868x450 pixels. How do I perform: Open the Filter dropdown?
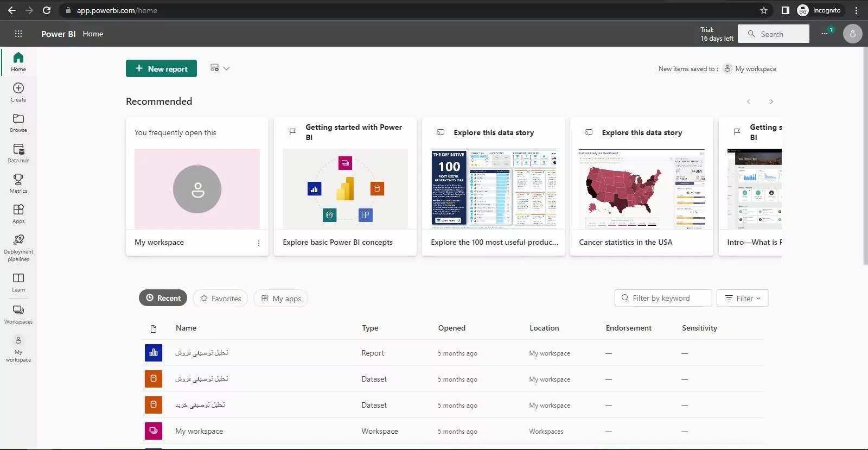coord(742,299)
